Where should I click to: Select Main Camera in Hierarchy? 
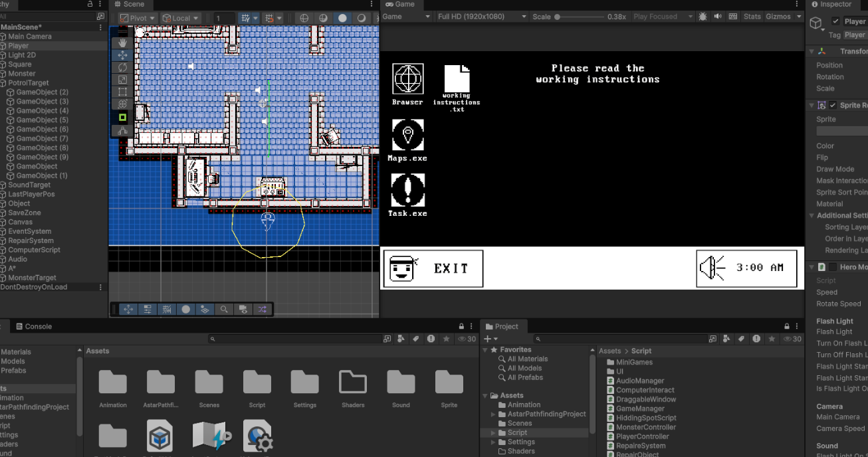[x=30, y=37]
